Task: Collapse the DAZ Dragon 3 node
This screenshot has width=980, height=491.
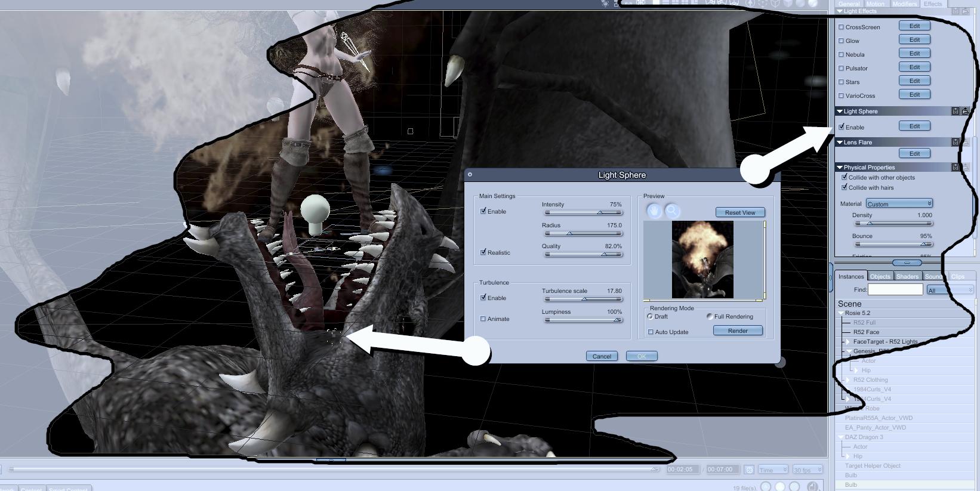Action: tap(841, 437)
